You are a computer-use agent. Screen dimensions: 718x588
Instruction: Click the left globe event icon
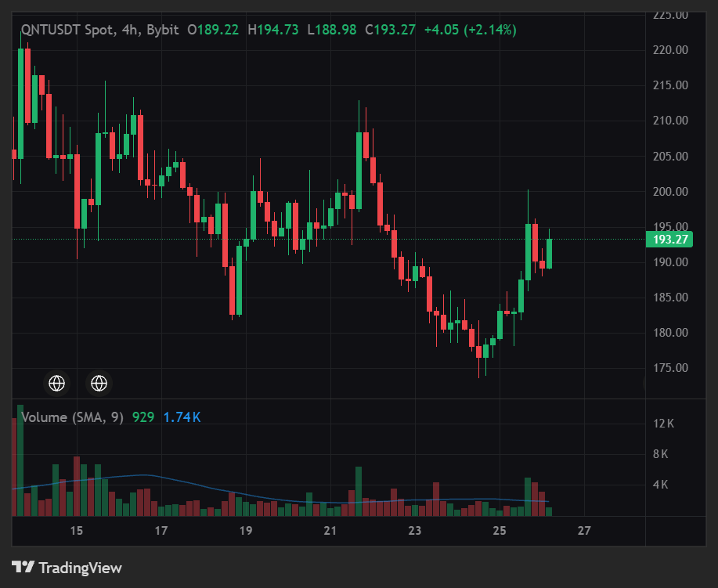click(57, 383)
